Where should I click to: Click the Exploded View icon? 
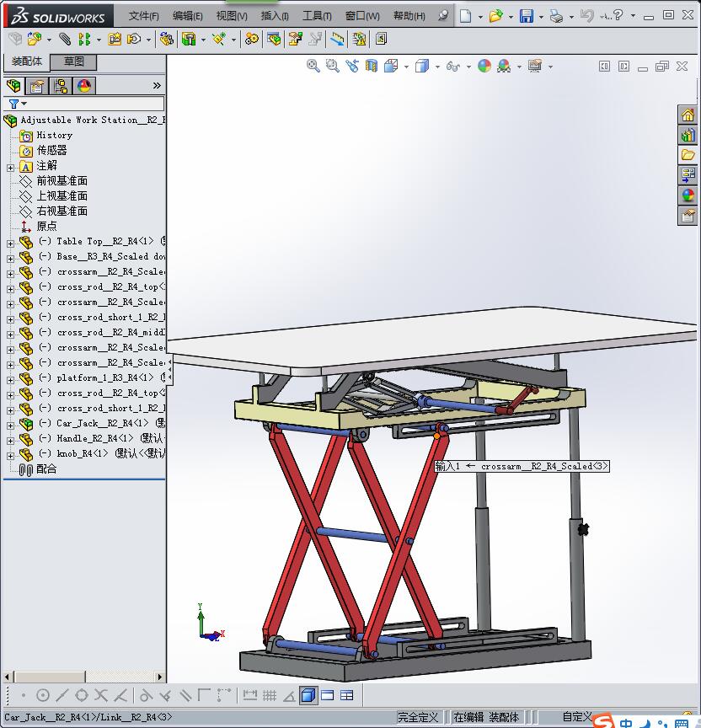tap(295, 39)
